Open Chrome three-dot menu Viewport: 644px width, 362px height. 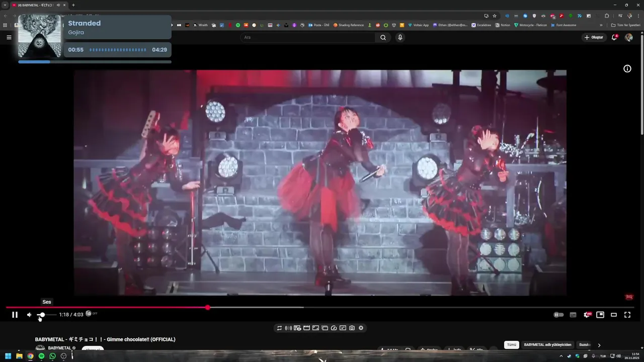638,16
